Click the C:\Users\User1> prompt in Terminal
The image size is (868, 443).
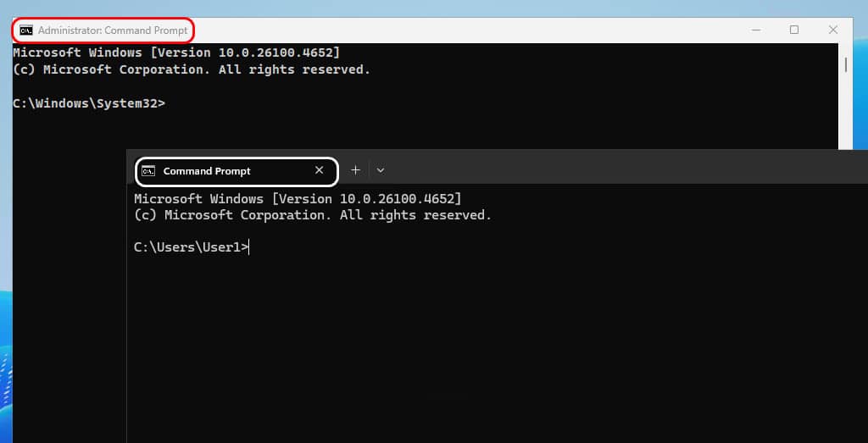tap(192, 247)
